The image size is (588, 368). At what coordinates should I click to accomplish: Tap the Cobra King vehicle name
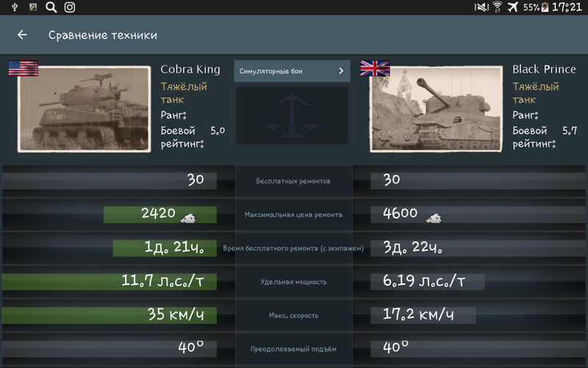click(x=190, y=69)
